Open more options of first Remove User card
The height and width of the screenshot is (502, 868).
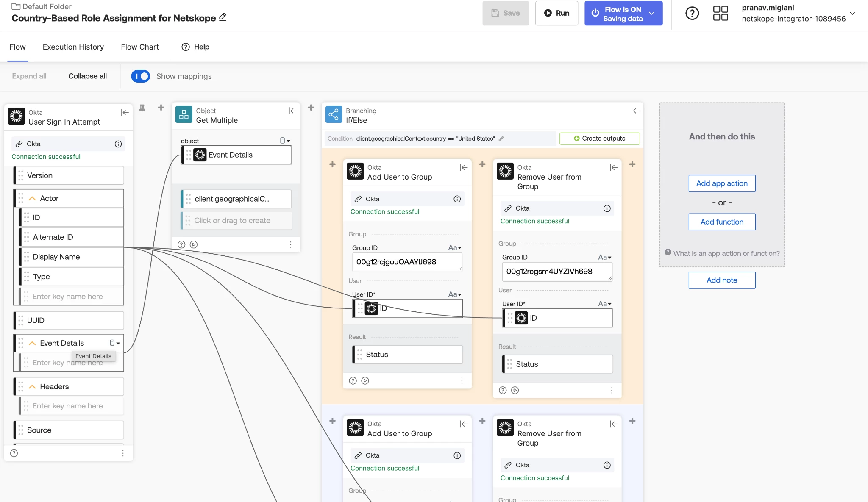coord(612,390)
